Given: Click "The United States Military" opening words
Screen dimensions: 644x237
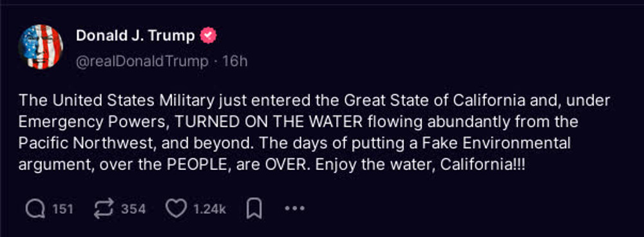Looking at the screenshot, I should coord(116,100).
